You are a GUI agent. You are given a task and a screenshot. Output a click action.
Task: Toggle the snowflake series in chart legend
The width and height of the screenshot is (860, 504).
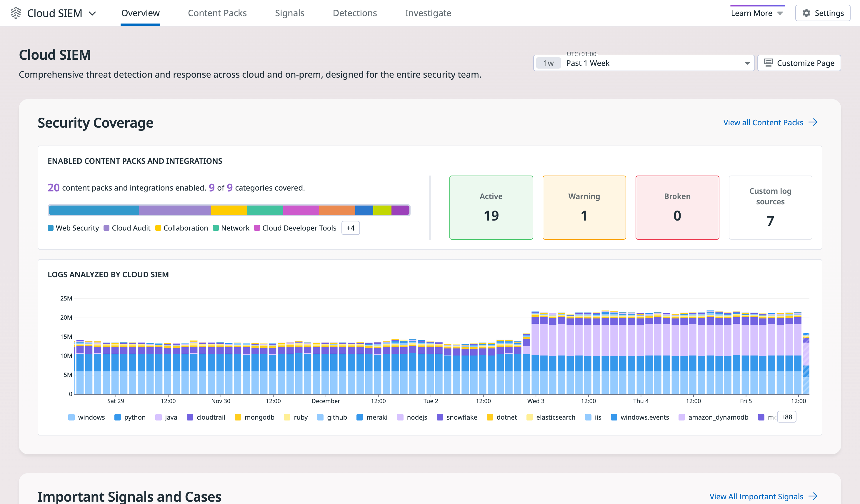461,417
